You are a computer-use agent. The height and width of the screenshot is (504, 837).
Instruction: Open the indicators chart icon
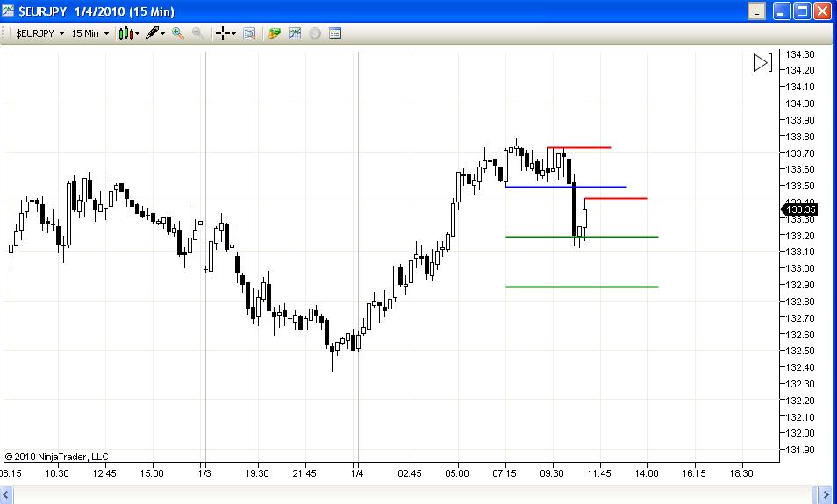tap(295, 33)
